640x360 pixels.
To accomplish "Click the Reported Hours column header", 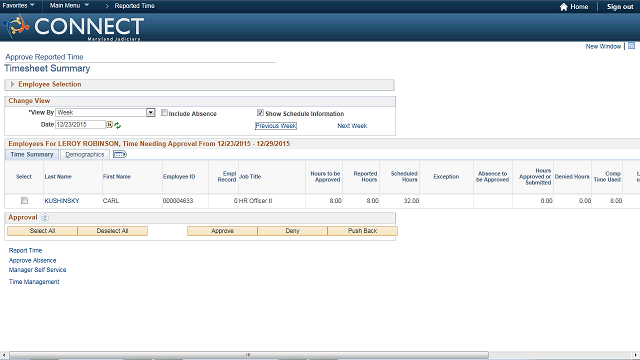I will click(x=365, y=177).
